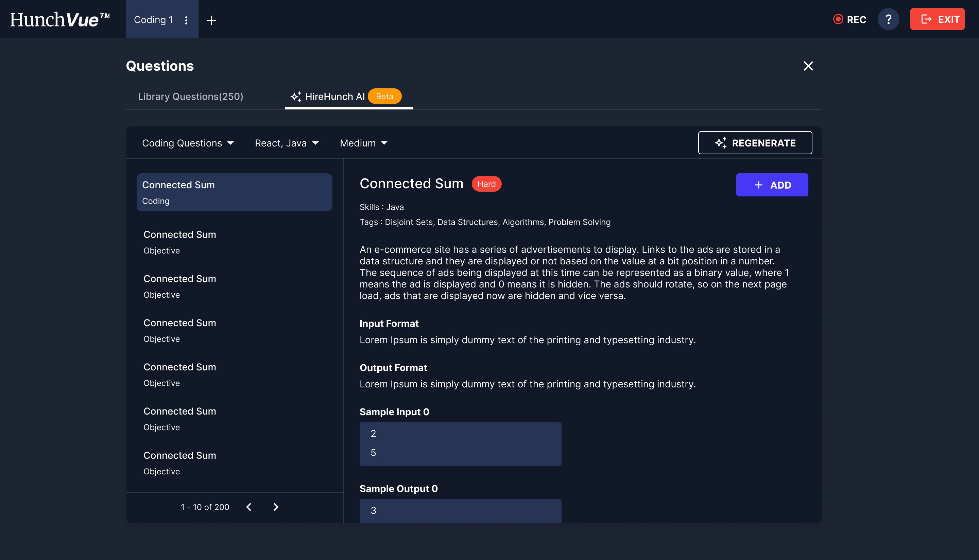Click the Beta badge on HireHunch AI
Screen dimensions: 979x560
384,96
